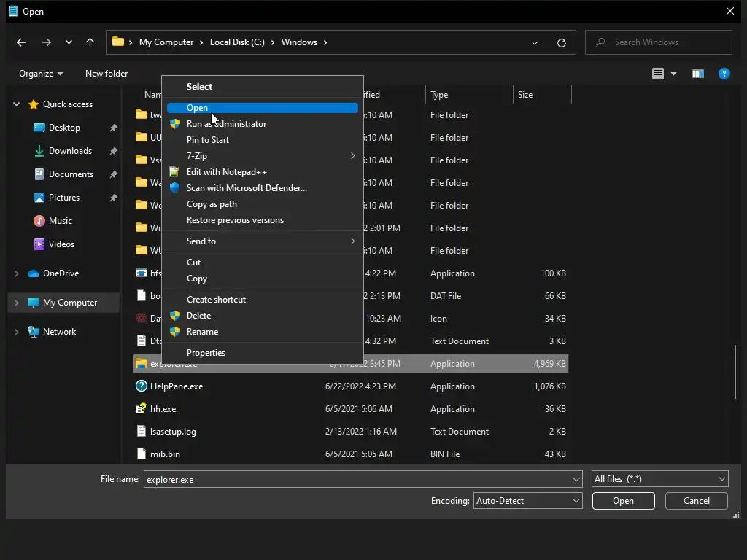Open Documents in the sidebar

pos(71,174)
